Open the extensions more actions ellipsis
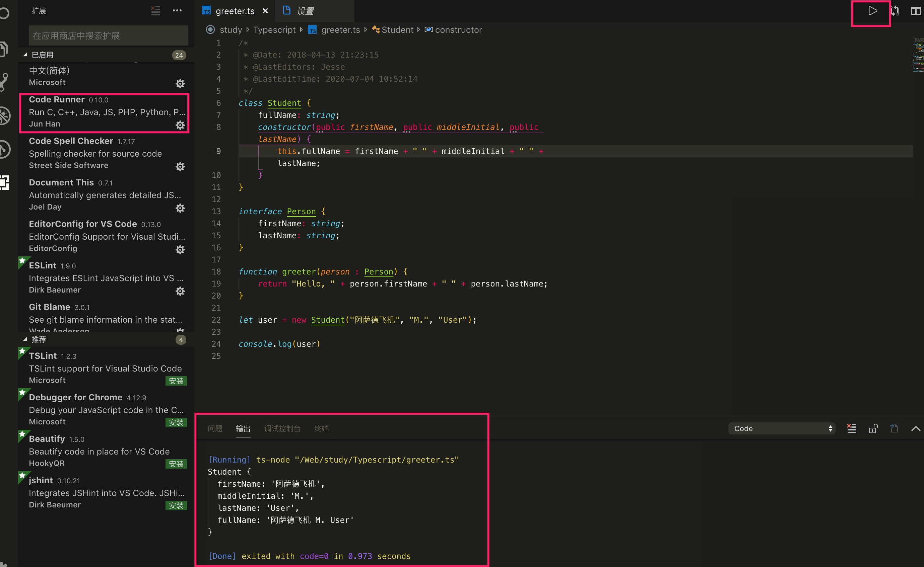The width and height of the screenshot is (924, 567). 177,10
